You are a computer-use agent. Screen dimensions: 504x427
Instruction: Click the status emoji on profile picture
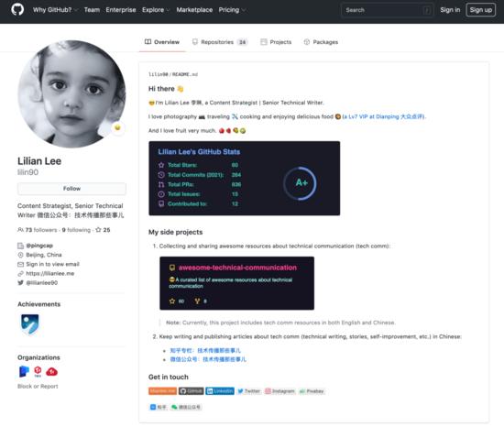[117, 128]
